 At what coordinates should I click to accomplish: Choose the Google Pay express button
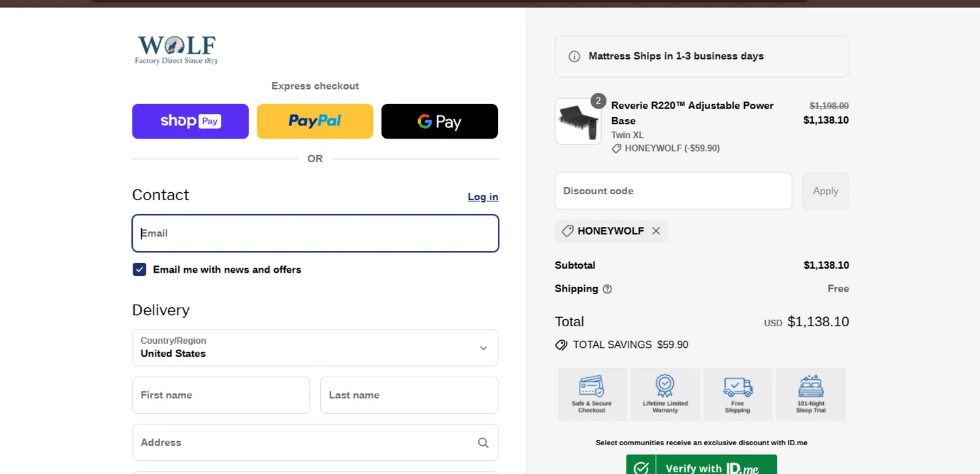pyautogui.click(x=440, y=122)
